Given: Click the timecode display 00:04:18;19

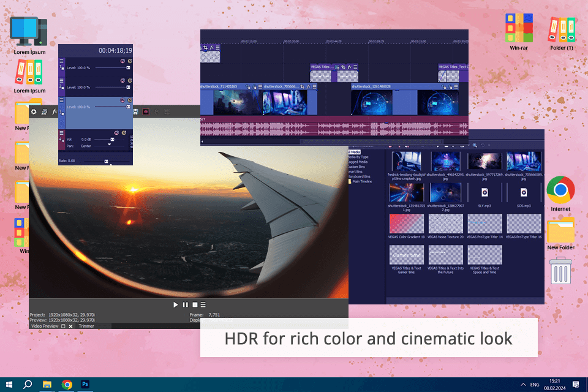Looking at the screenshot, I should 115,50.
